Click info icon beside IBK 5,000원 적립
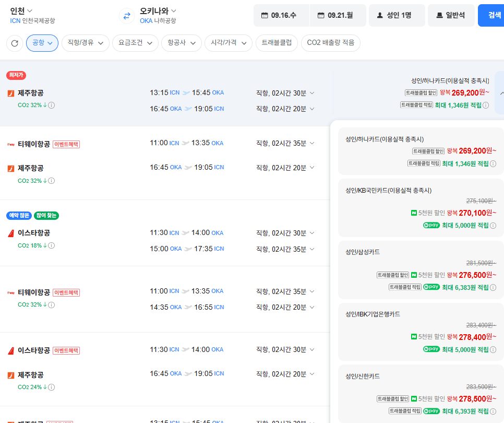The height and width of the screenshot is (423, 504). pyautogui.click(x=493, y=349)
